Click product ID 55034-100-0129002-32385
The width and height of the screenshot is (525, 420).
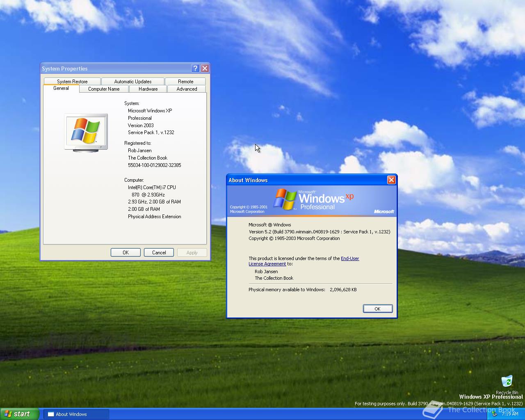point(155,165)
